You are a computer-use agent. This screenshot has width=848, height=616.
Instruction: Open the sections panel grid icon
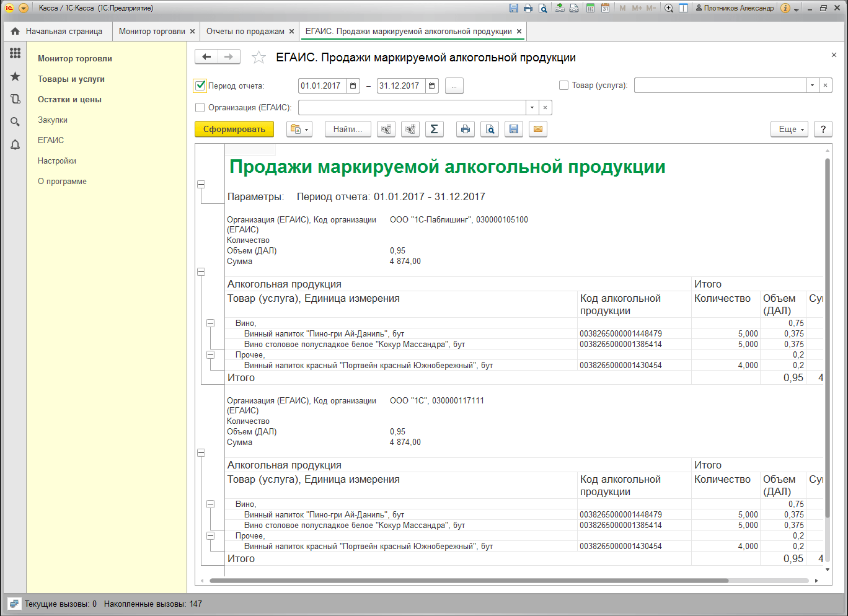click(15, 53)
